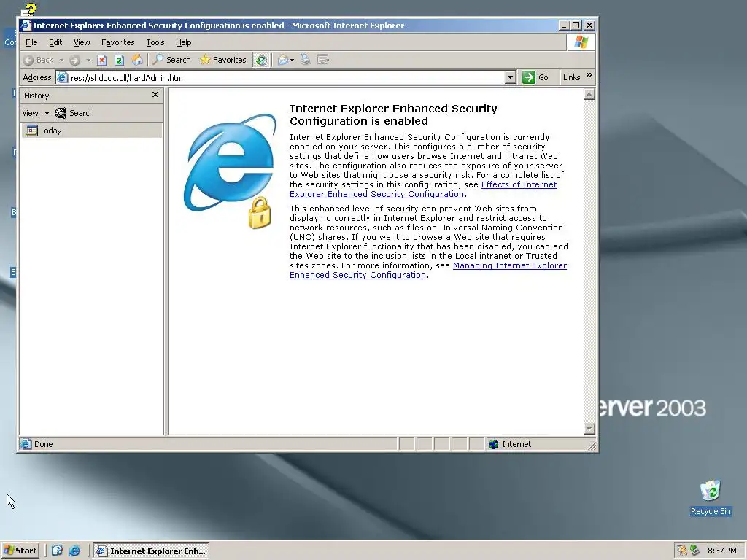Viewport: 747px width, 560px height.
Task: Click the large Internet Explorer logo image
Action: point(231,171)
